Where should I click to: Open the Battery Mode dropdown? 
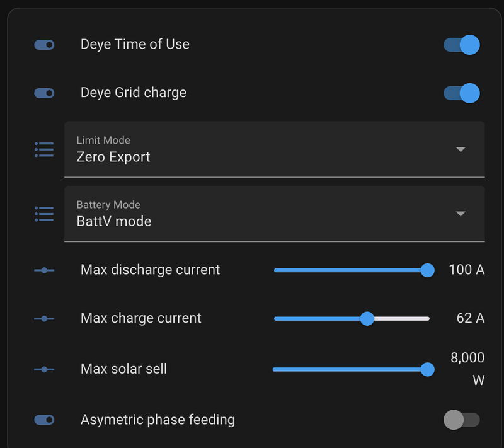(274, 214)
